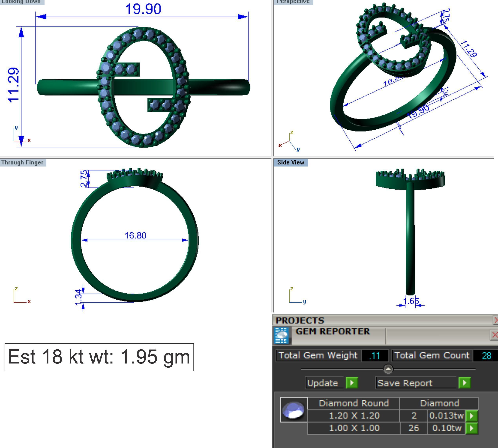The image size is (498, 448).
Task: Select the 1.34 shank thickness dimension
Action: coord(78,297)
